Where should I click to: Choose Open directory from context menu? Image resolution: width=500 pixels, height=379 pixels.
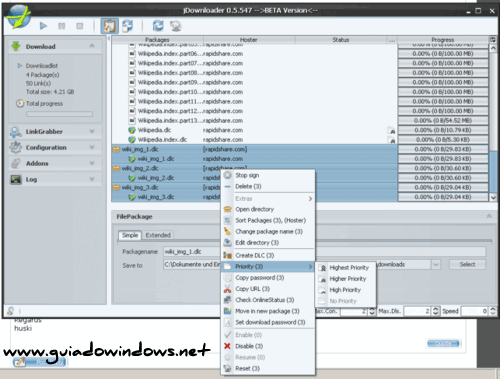coord(268,209)
